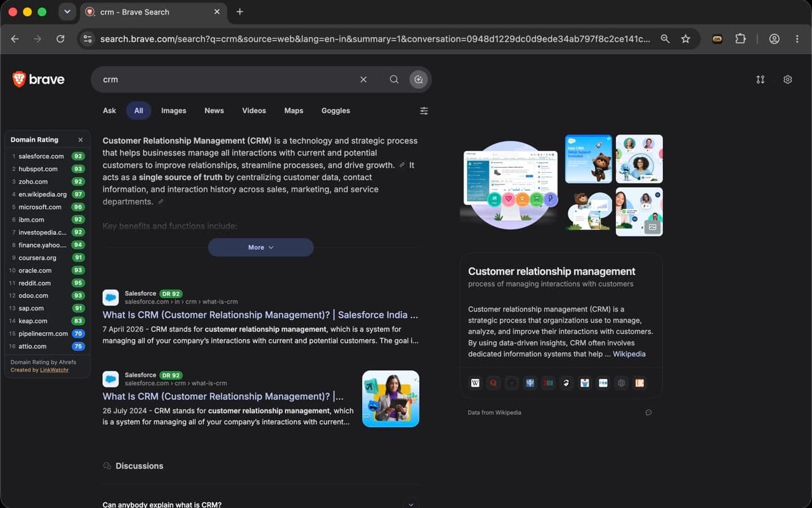Click the Salesforce favicon of first result
The height and width of the screenshot is (508, 812).
coord(110,298)
